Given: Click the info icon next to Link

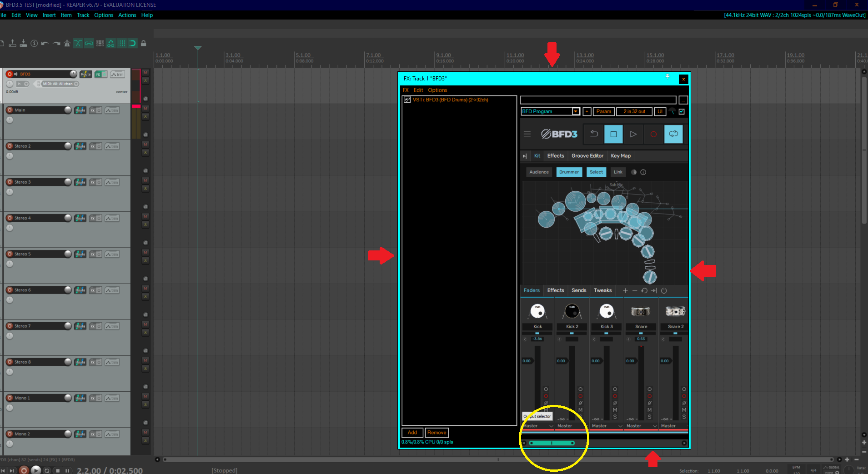Looking at the screenshot, I should coord(643,172).
